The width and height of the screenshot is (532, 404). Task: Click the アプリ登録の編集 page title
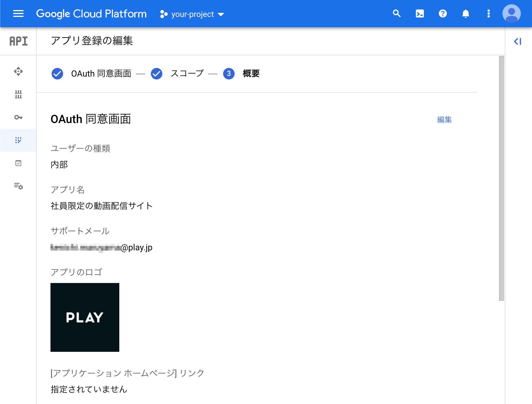(92, 41)
